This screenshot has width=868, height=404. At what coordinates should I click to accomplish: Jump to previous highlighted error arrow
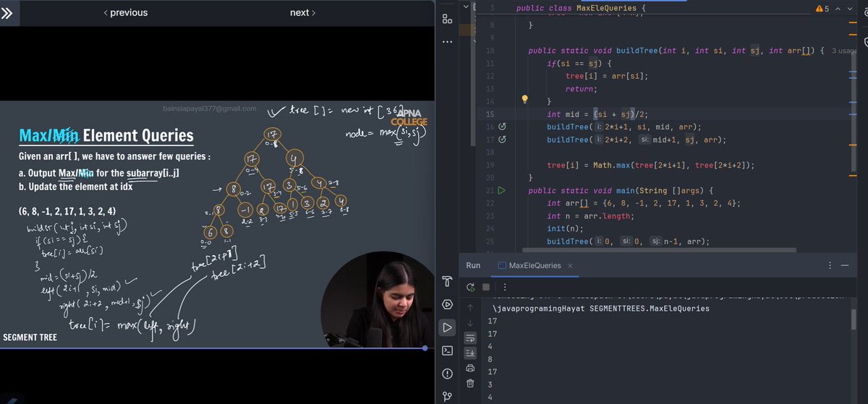click(839, 8)
